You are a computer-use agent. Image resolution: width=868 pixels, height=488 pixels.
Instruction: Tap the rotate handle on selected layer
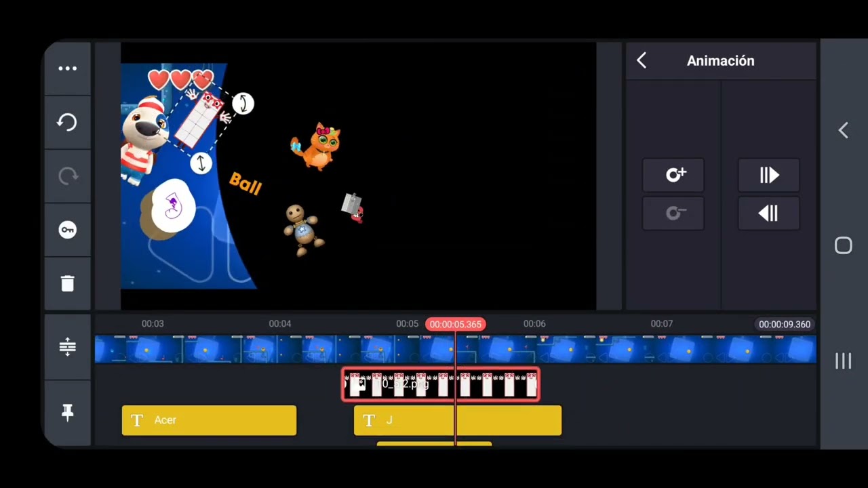243,104
